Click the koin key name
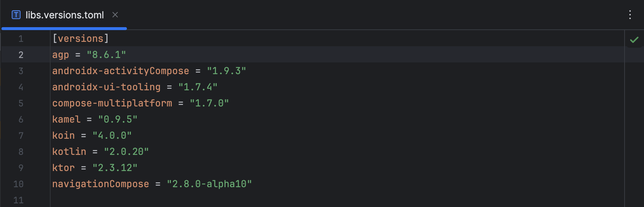This screenshot has width=644, height=207. [63, 135]
